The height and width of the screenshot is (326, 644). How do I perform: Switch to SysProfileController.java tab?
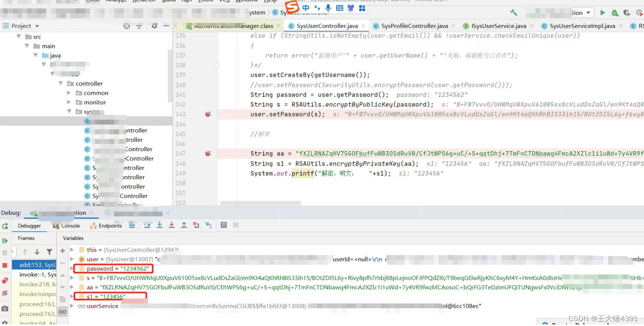click(414, 26)
